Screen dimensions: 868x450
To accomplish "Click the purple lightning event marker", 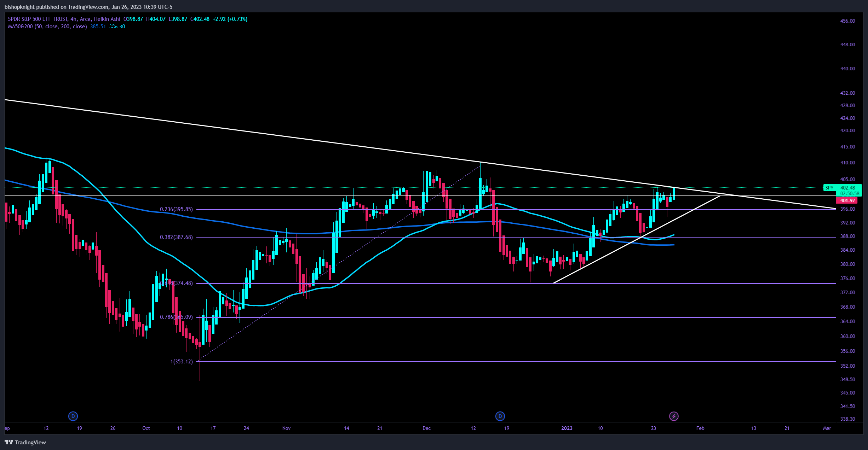I will (x=674, y=416).
